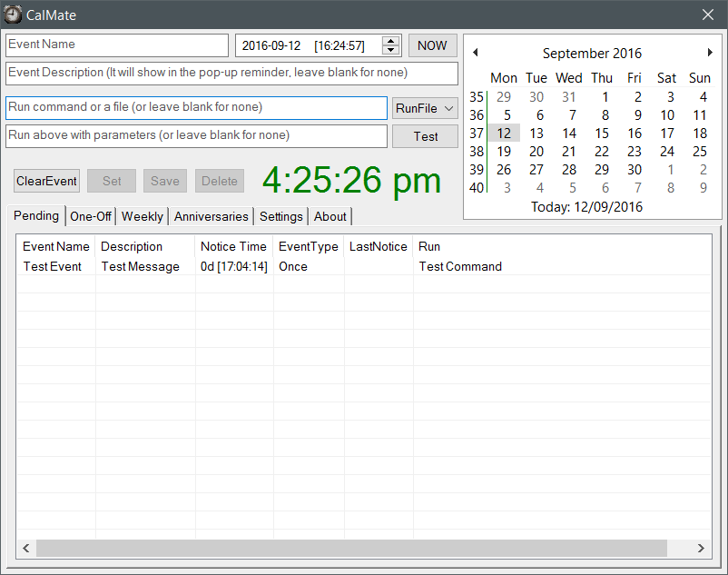
Task: Navigate to August using left calendar arrow
Action: [474, 52]
